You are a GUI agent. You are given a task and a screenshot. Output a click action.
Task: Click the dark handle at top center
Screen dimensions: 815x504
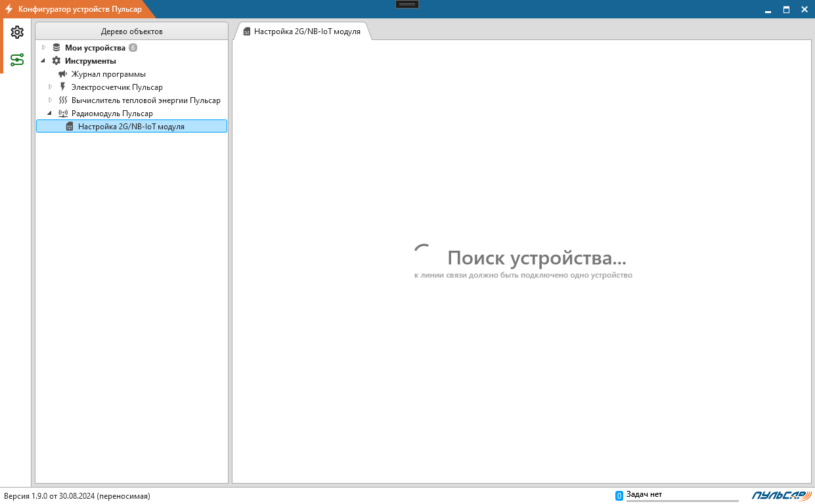point(407,4)
